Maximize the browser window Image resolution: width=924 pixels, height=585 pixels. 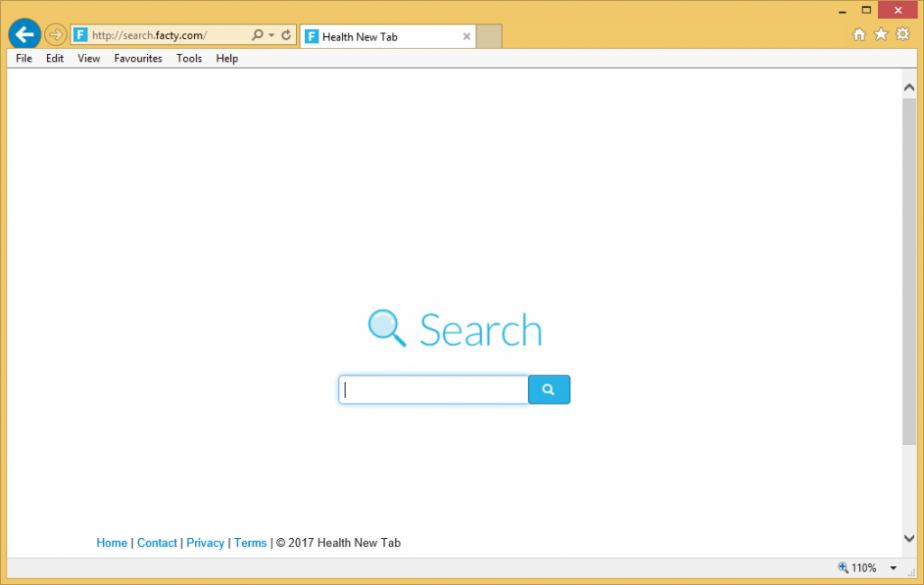[x=866, y=10]
